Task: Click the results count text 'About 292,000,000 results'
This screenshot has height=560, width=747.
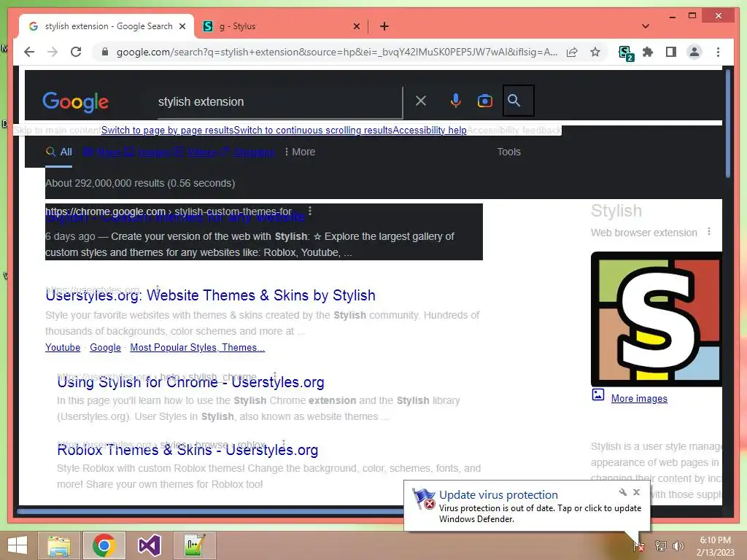Action: point(105,183)
